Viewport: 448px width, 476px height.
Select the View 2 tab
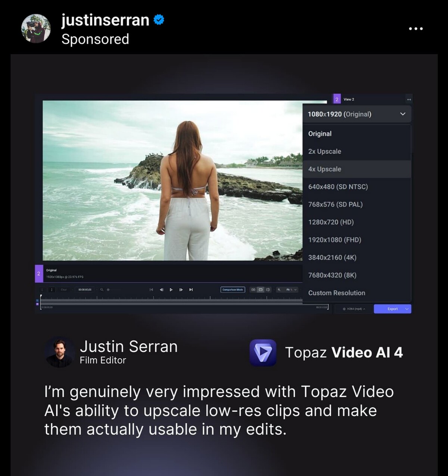(347, 99)
